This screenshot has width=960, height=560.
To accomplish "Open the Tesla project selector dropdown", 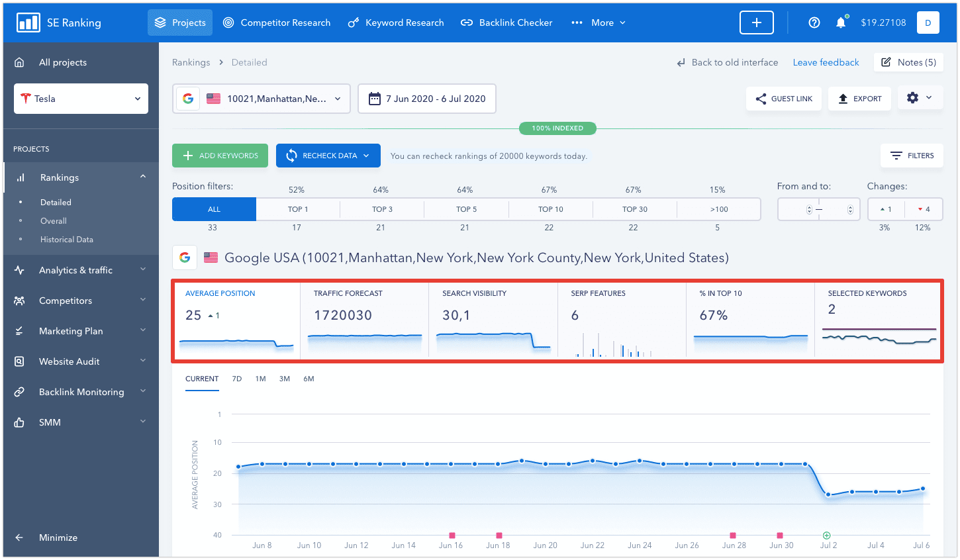I will [81, 99].
